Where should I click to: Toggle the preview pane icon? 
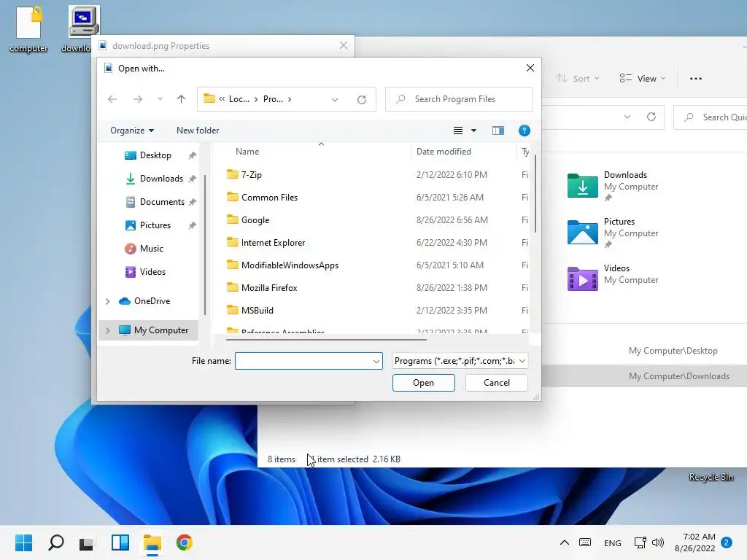tap(498, 131)
